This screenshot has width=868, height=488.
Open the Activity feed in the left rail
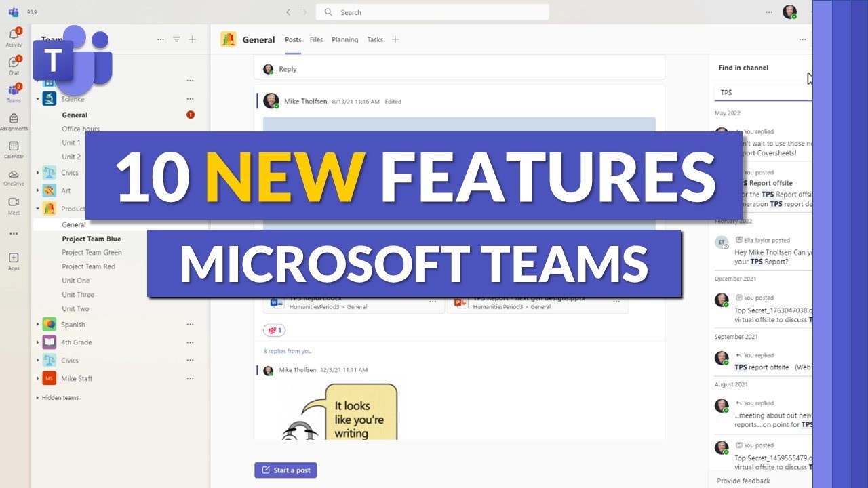coord(14,37)
